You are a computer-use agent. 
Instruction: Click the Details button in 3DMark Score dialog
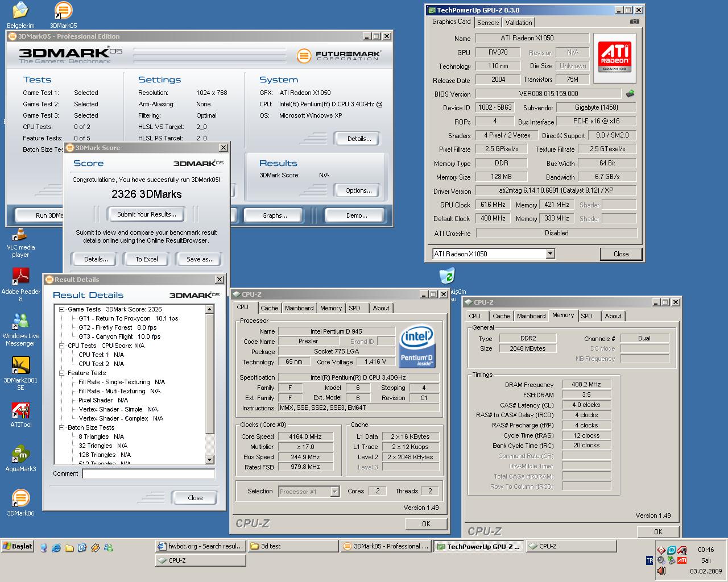pos(96,259)
